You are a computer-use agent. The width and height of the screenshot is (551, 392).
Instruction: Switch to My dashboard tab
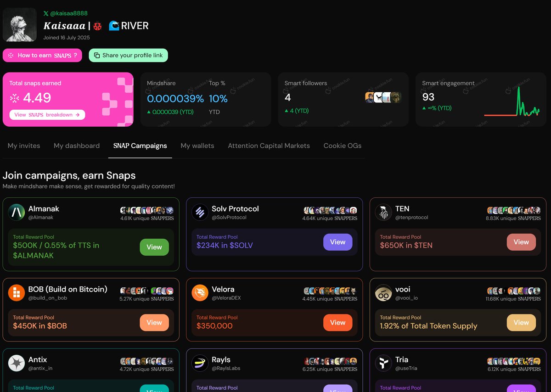point(77,146)
